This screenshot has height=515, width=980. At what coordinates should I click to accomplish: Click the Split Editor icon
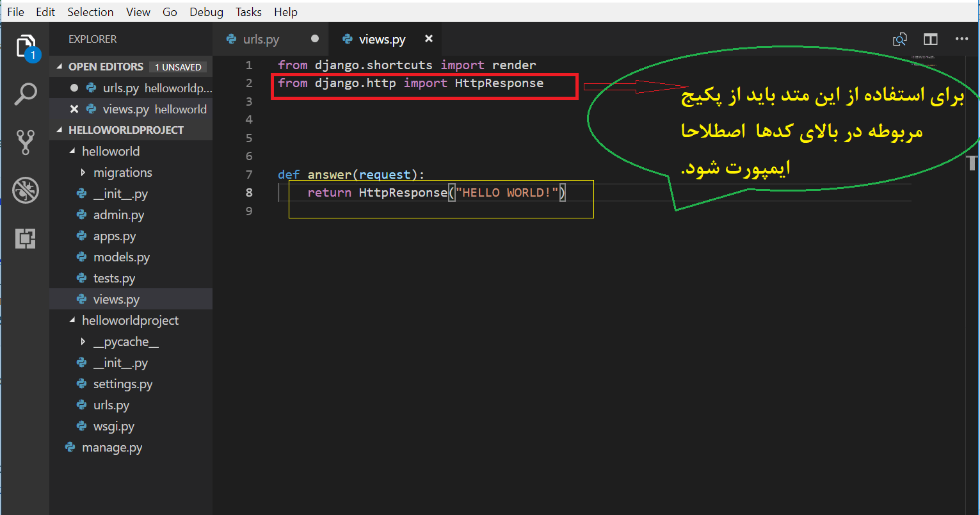931,39
